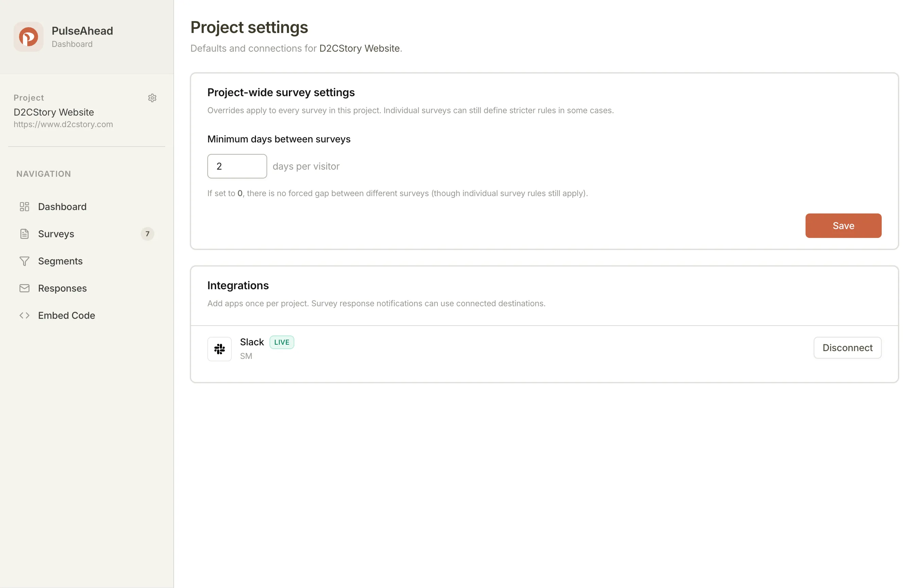Viewport: 915px width, 588px height.
Task: Click the Responses envelope icon
Action: coord(24,288)
